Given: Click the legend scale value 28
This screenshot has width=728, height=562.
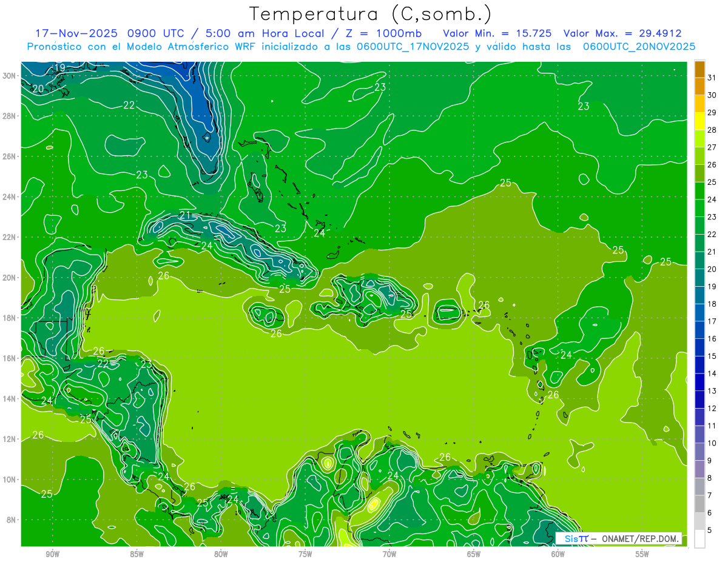Looking at the screenshot, I should pyautogui.click(x=712, y=130).
